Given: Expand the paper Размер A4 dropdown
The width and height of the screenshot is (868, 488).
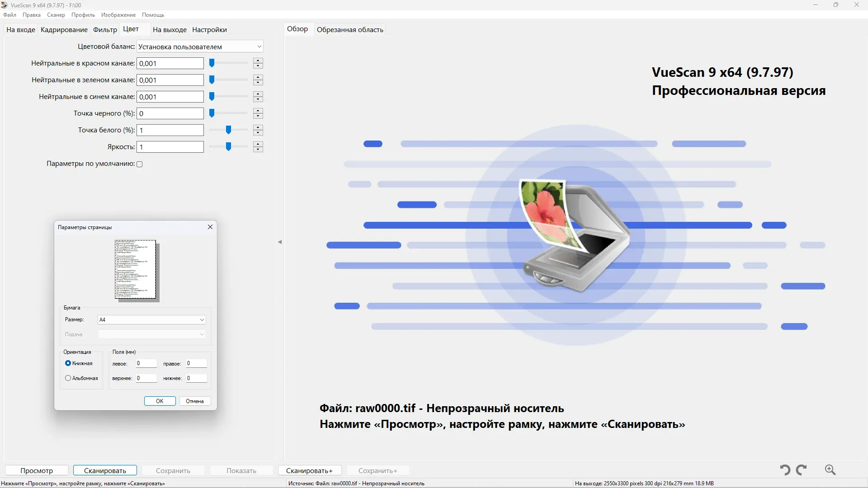Looking at the screenshot, I should click(151, 319).
